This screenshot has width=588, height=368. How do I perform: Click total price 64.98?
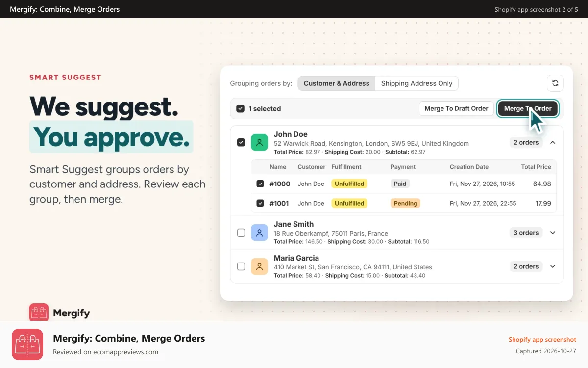click(542, 184)
